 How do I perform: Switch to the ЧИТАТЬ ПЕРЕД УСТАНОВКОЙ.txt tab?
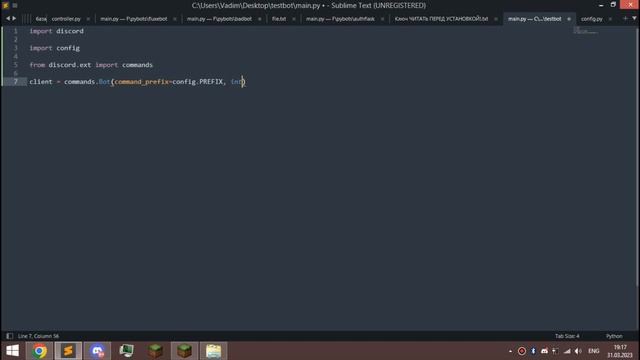coord(441,19)
